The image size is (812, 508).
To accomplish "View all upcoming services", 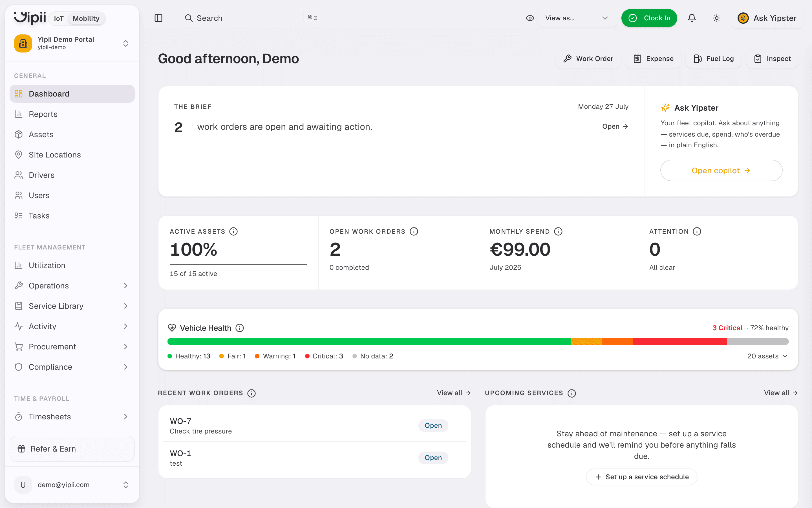I will coord(781,393).
